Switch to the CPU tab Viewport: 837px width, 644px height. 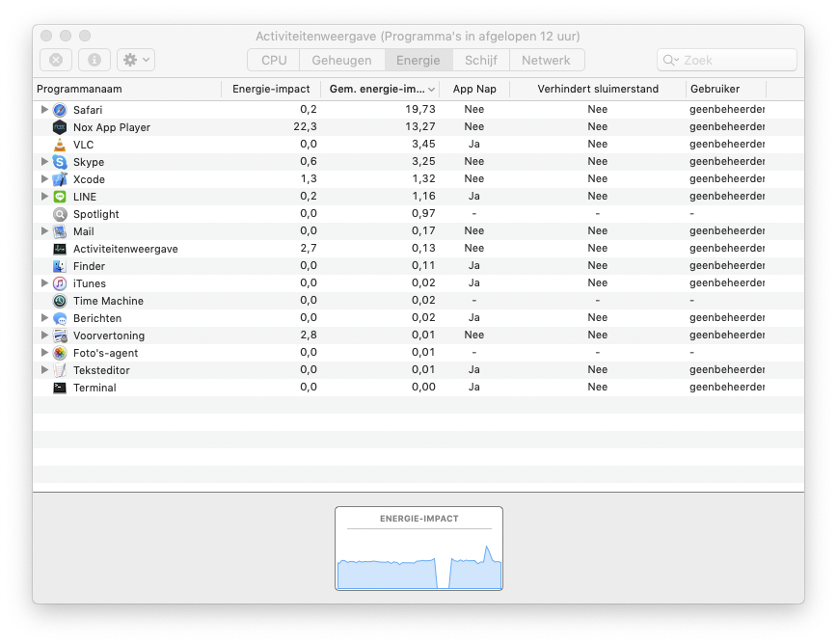coord(274,60)
